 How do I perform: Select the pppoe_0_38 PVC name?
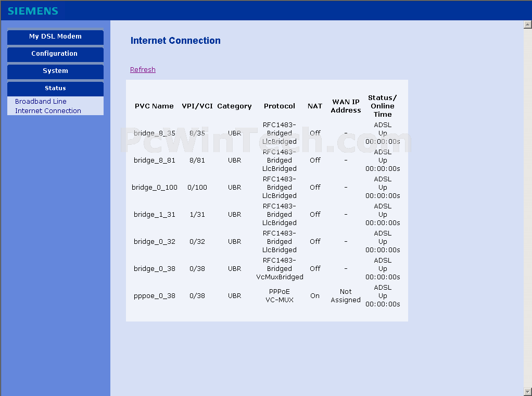(x=155, y=296)
